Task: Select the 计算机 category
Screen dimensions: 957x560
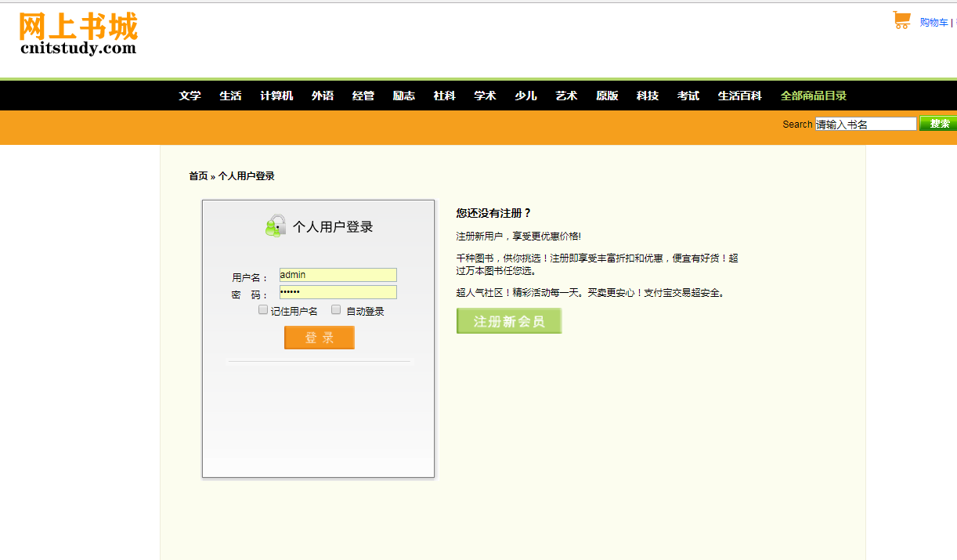Action: (x=276, y=96)
